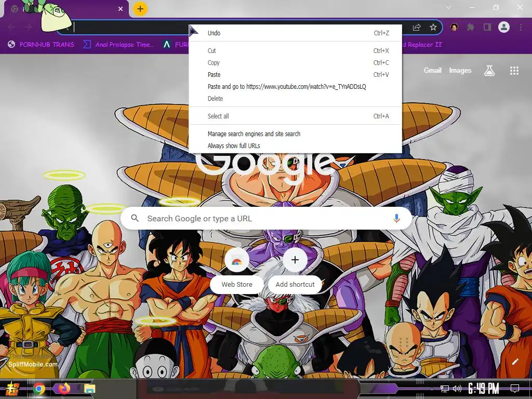The height and width of the screenshot is (399, 532).
Task: Choose Select all in context menu
Action: (x=295, y=116)
